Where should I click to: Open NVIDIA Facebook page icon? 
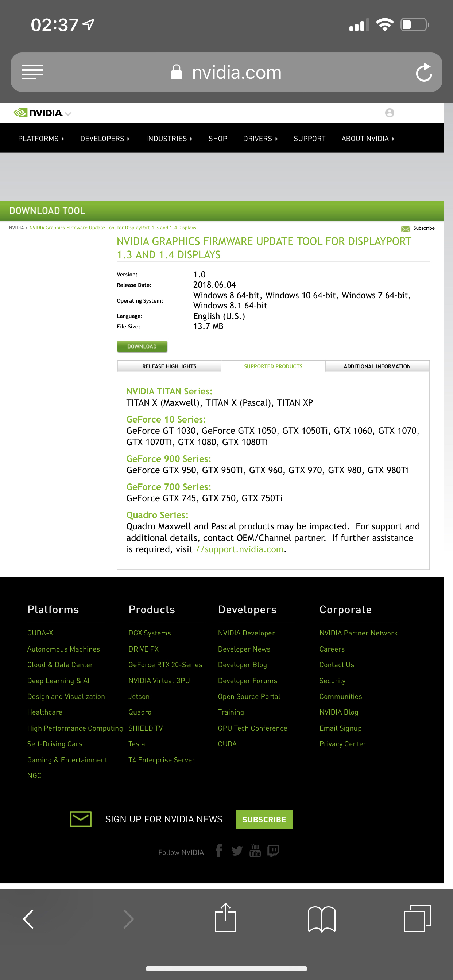219,850
